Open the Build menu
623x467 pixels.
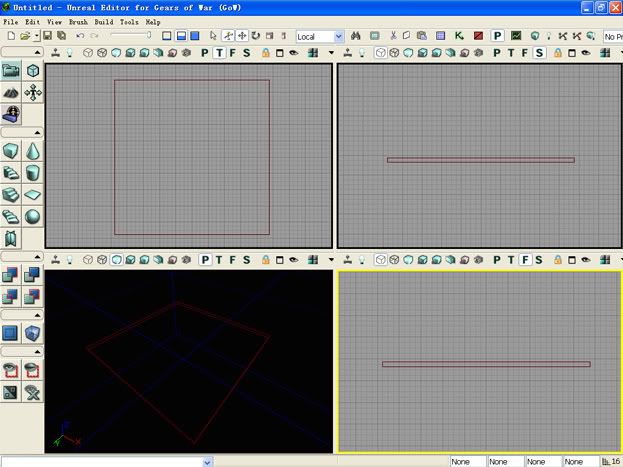[x=103, y=21]
